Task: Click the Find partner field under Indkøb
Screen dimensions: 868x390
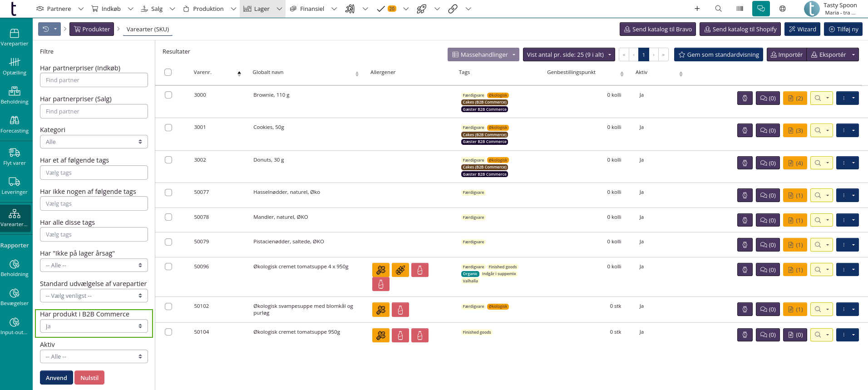Action: [x=94, y=80]
